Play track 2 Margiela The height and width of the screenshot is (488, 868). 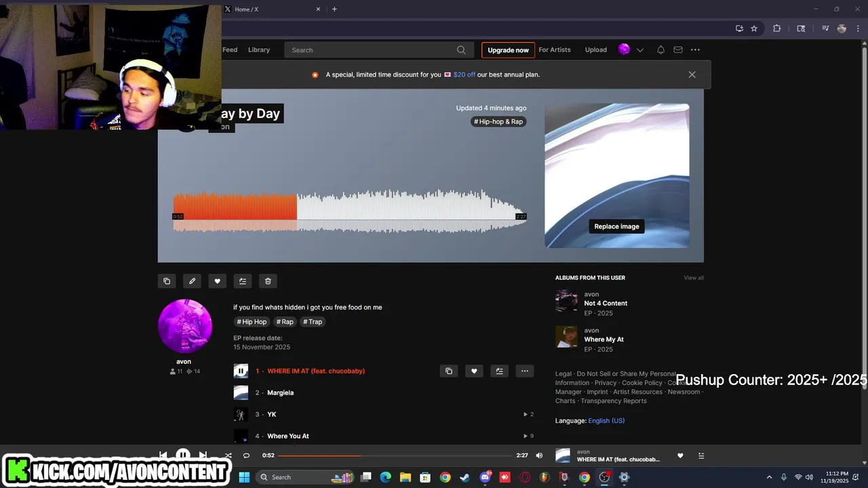241,392
